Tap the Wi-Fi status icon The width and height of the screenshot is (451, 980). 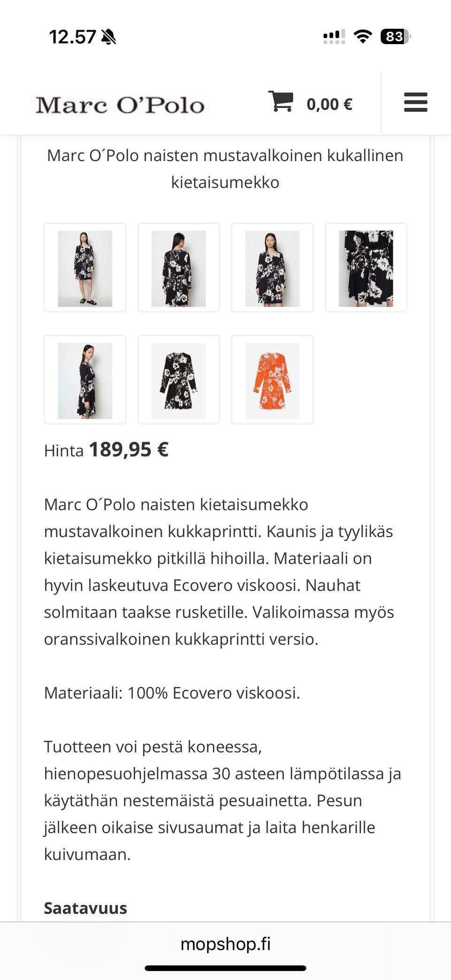tap(362, 36)
